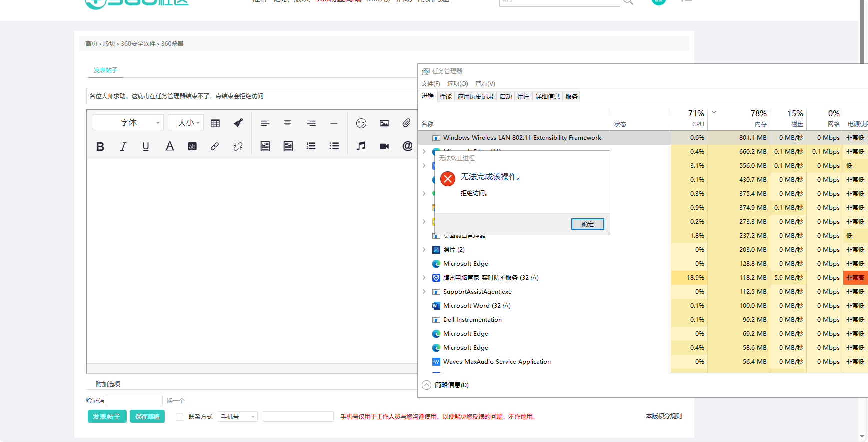Open the emoji smiley picker
868x442 pixels.
tap(361, 123)
